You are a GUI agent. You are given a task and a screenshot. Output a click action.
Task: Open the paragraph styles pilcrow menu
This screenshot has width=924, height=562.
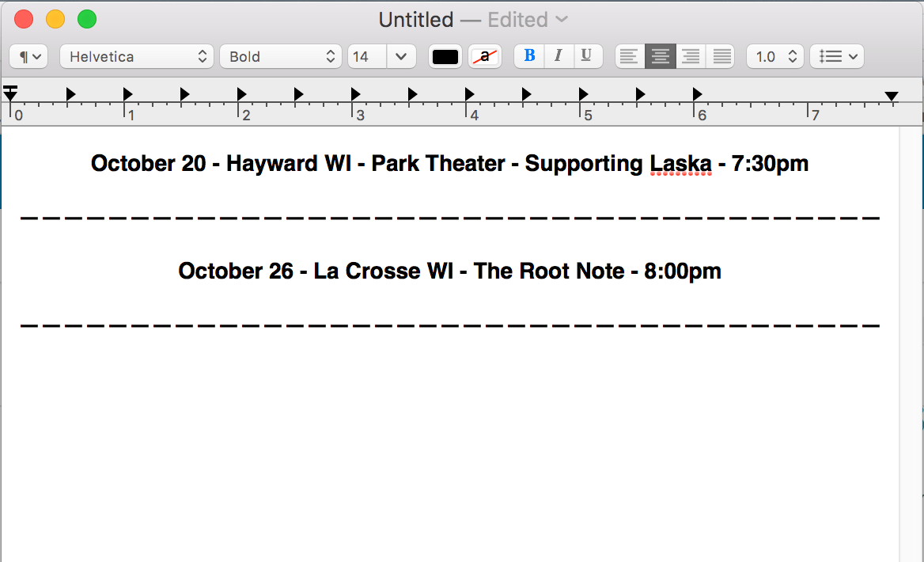tap(29, 56)
